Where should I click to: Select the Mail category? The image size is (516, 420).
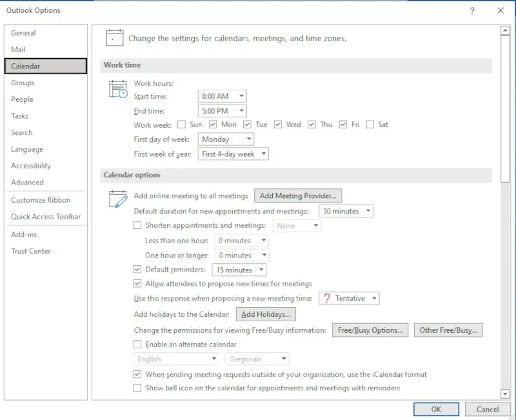(46, 50)
